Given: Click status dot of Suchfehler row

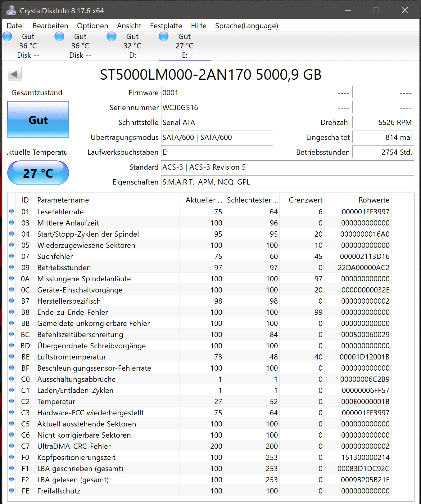Looking at the screenshot, I should (11, 256).
